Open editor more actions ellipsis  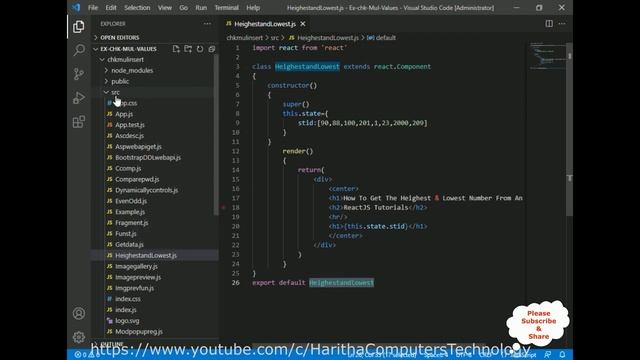562,24
